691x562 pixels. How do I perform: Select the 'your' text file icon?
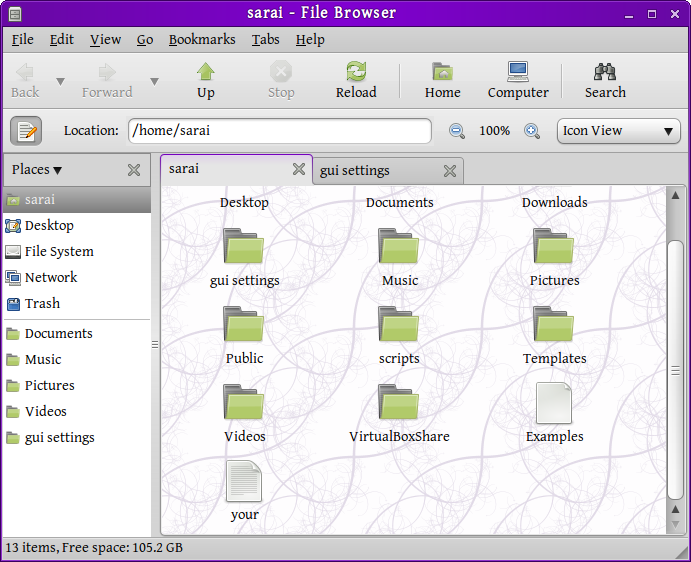pos(244,481)
